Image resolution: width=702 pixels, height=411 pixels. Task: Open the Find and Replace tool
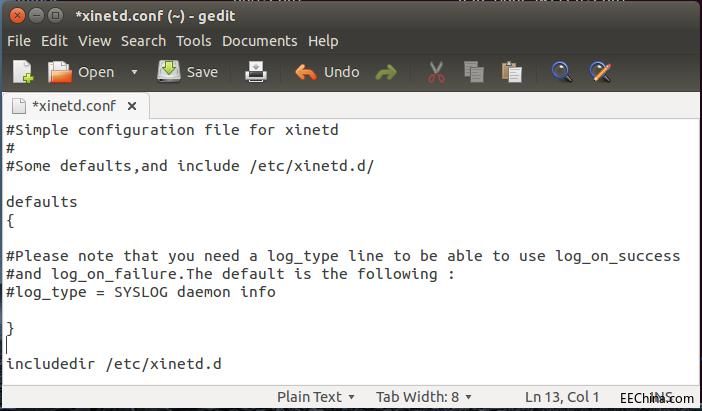click(600, 72)
